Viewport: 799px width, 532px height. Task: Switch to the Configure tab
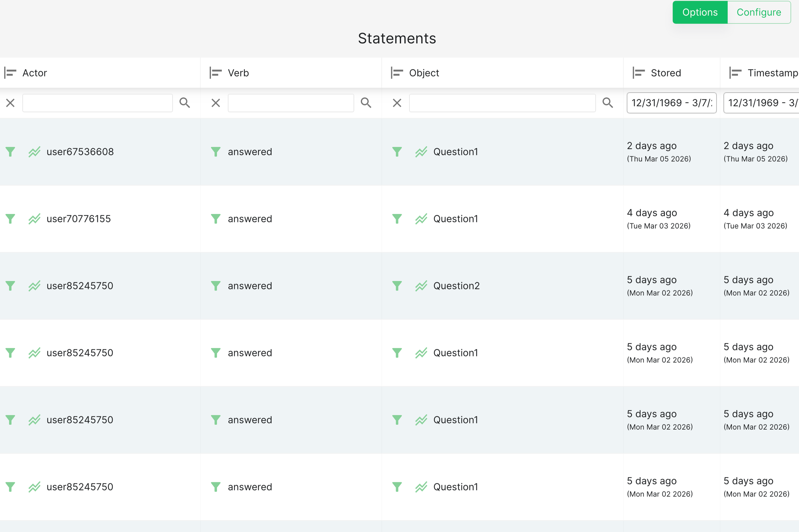759,12
